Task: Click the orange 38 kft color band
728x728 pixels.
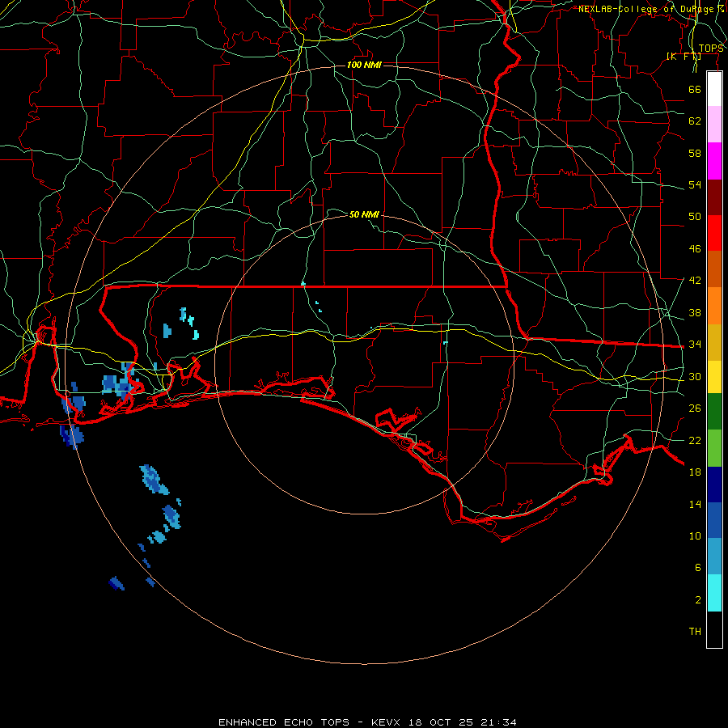Action: point(714,306)
